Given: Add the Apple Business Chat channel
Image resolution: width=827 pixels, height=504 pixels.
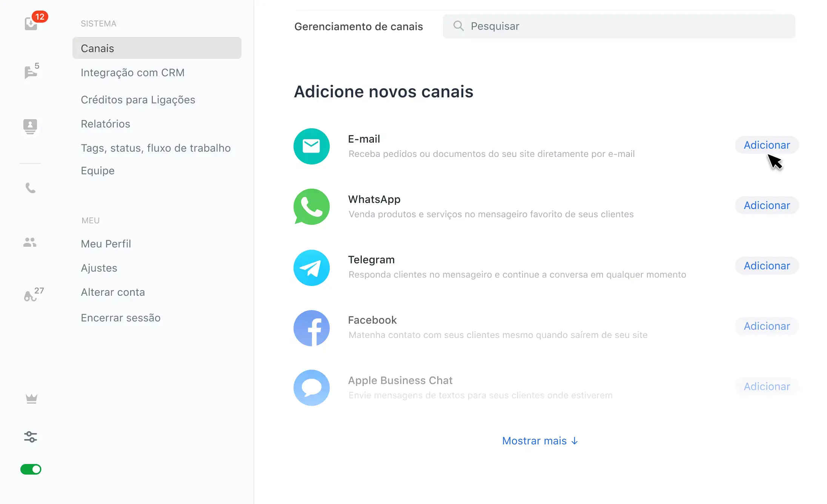Looking at the screenshot, I should (767, 386).
